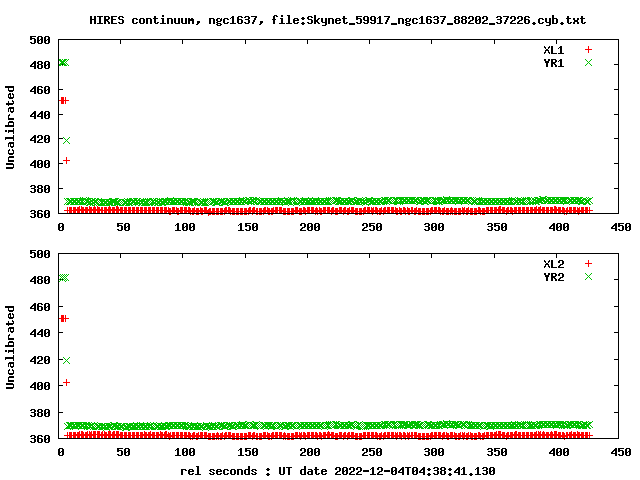The width and height of the screenshot is (640, 480).
Task: Click the red plus marker beside XL2 legend
Action: click(588, 264)
